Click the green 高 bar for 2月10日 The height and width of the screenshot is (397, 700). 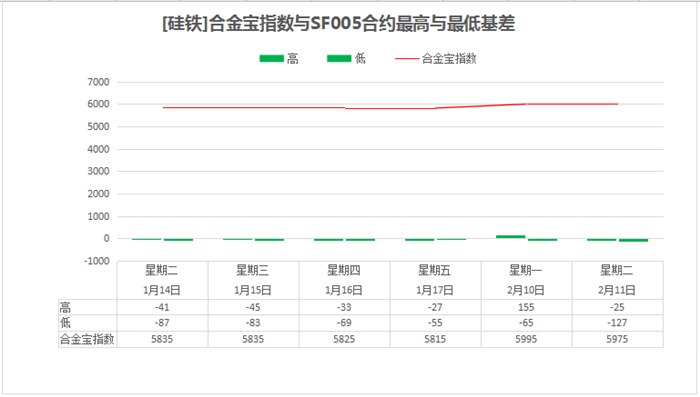click(x=511, y=237)
